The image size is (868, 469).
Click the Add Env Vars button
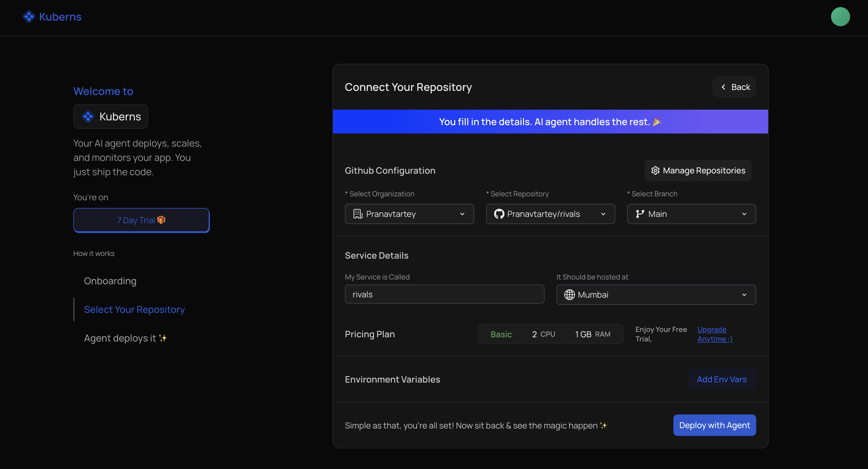[721, 379]
